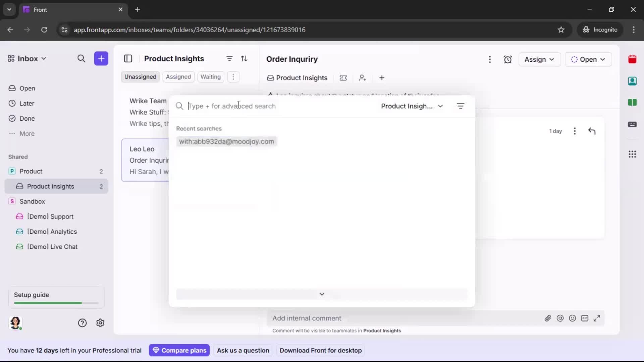Insert an emoji in the comment box
644x362 pixels.
[573, 318]
